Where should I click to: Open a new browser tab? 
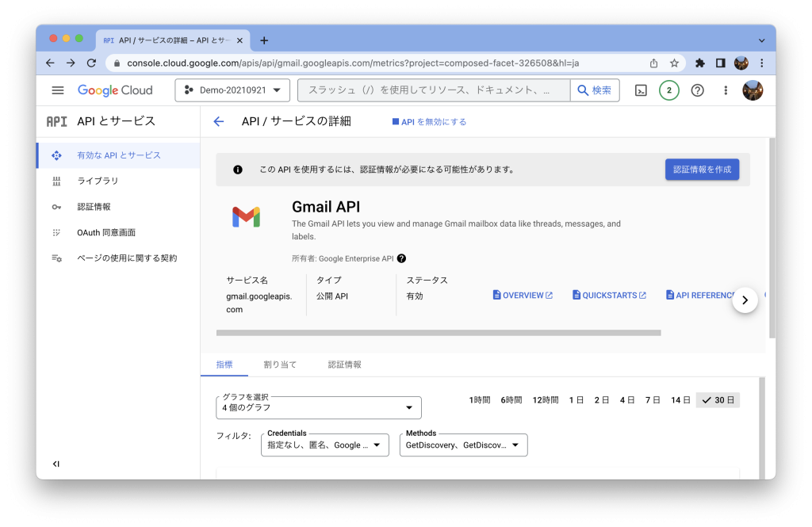tap(264, 40)
